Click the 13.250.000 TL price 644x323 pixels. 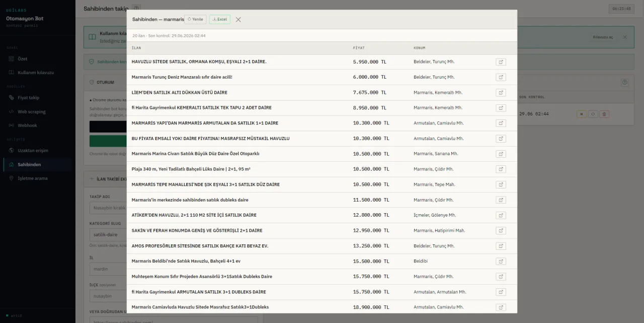pos(371,246)
